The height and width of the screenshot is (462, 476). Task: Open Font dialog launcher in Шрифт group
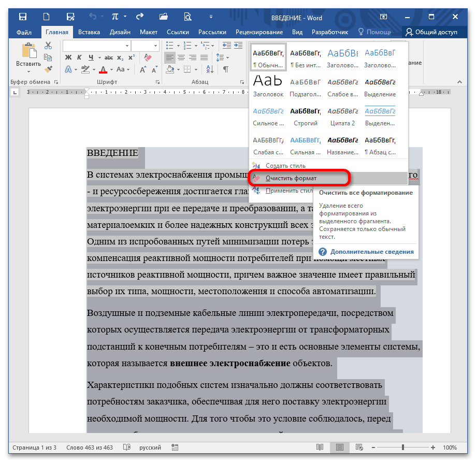pyautogui.click(x=157, y=82)
